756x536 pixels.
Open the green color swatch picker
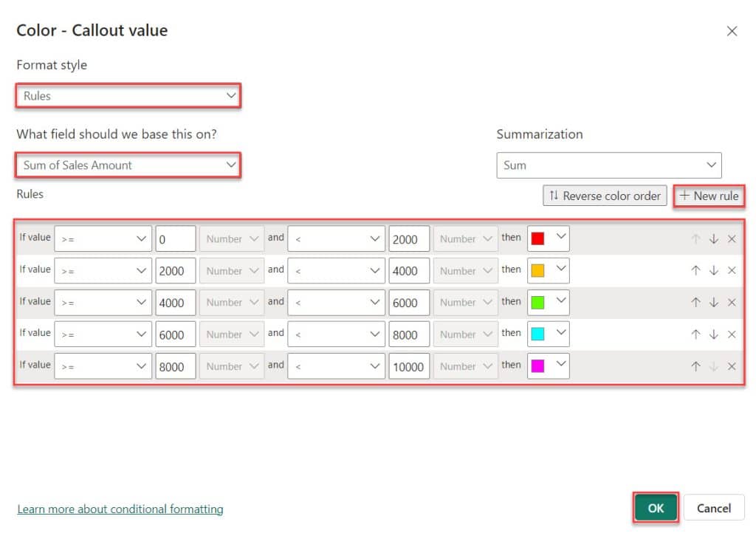tap(549, 302)
